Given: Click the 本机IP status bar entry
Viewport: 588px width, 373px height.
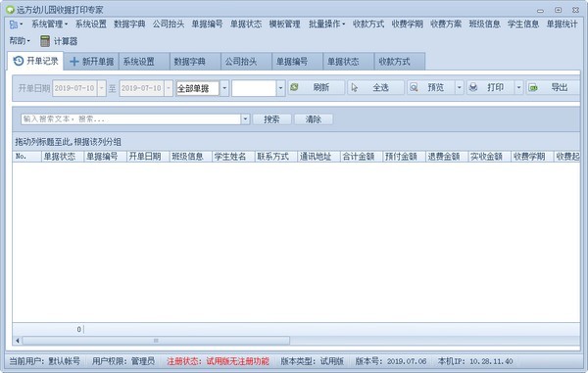Looking at the screenshot, I should pos(475,361).
